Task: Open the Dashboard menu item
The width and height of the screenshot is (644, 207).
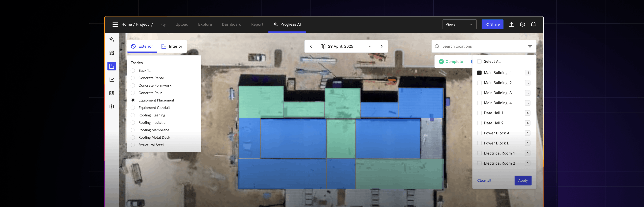Action: pos(231,24)
